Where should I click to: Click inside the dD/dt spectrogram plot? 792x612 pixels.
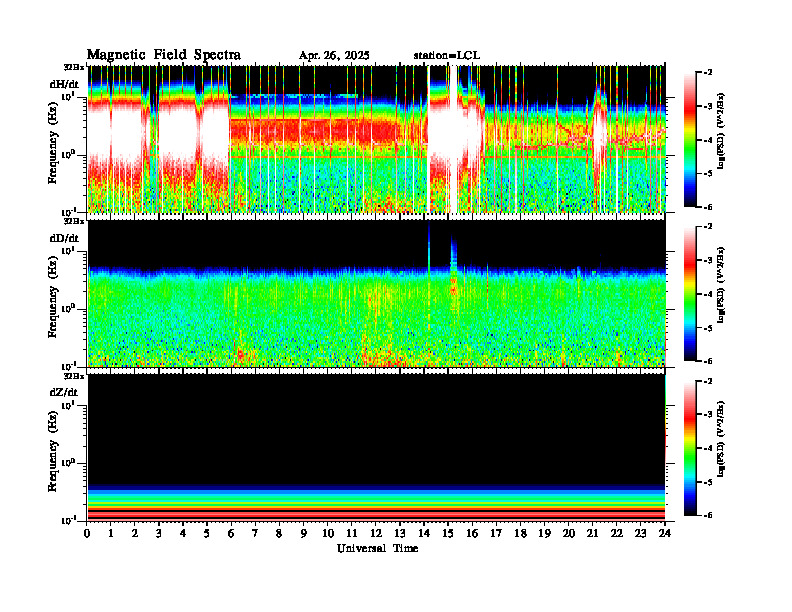tap(376, 293)
